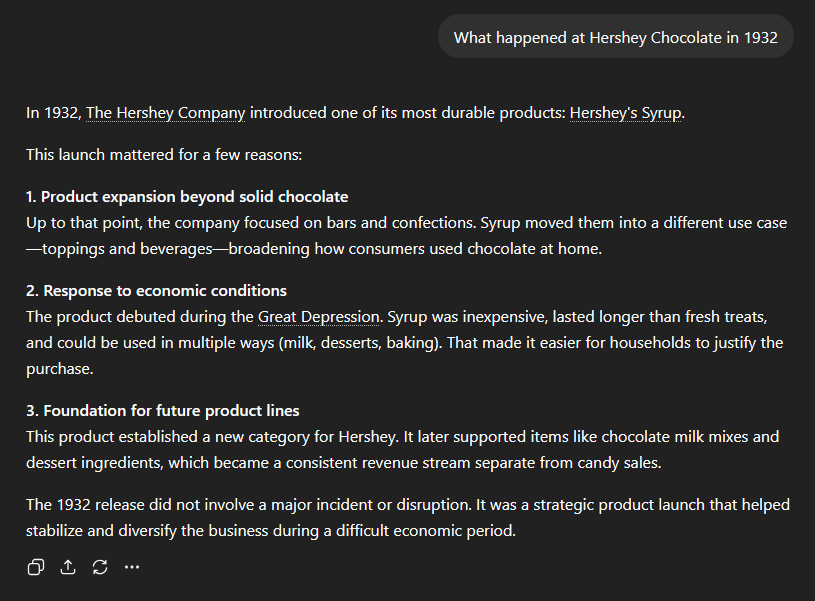Screen dimensions: 815x601
Task: Copy the response with the copy icon
Action: tap(36, 567)
